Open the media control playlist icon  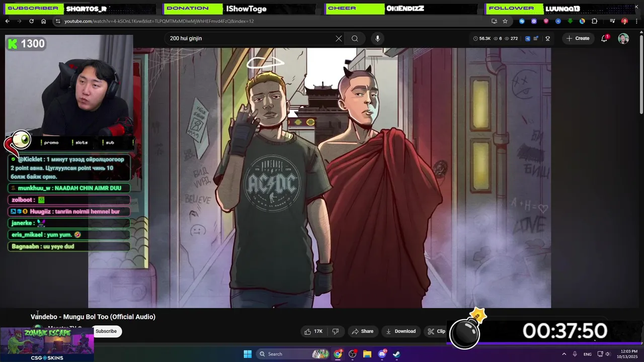tap(612, 21)
